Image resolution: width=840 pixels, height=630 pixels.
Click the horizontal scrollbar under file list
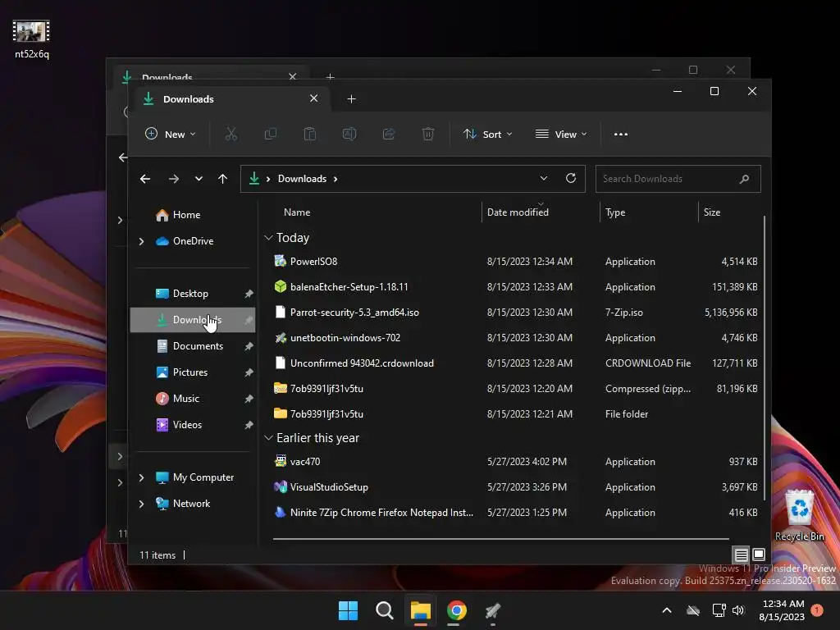point(501,538)
